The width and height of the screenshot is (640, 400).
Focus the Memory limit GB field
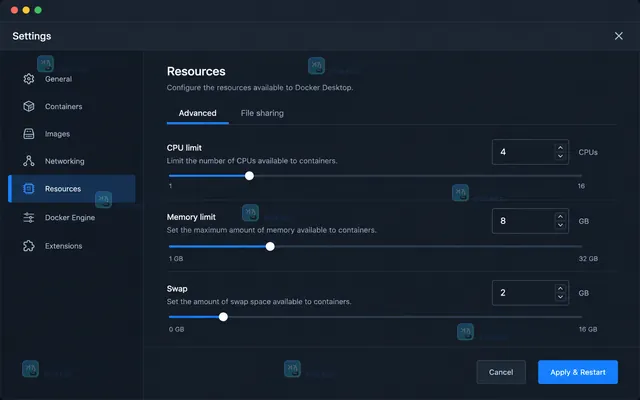pyautogui.click(x=530, y=221)
